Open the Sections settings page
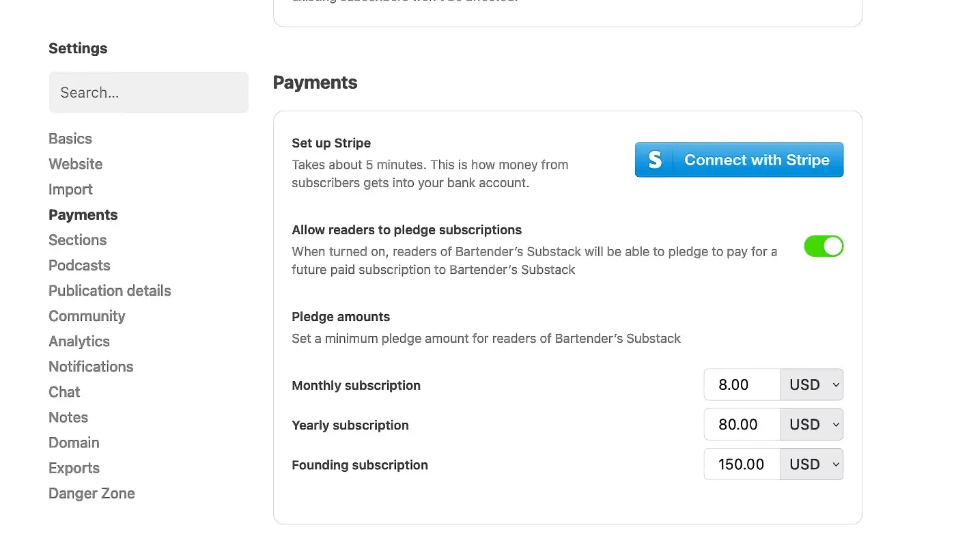Image resolution: width=956 pixels, height=560 pixels. (77, 240)
